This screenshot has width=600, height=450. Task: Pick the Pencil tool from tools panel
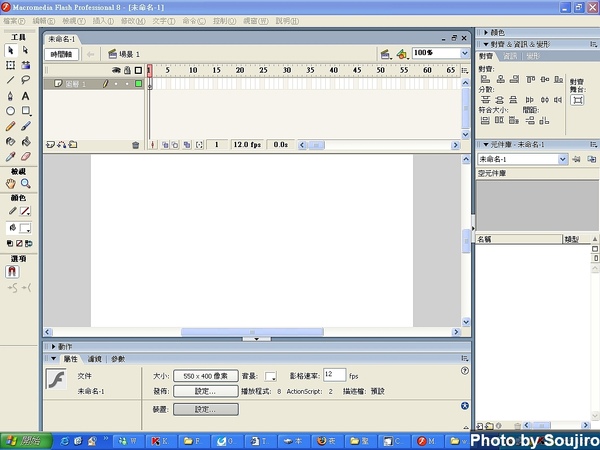[x=11, y=127]
